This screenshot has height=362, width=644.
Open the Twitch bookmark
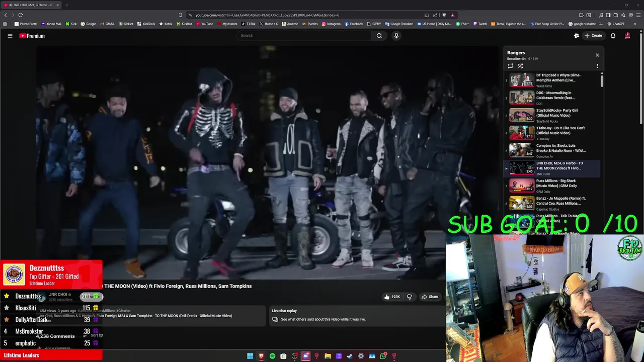coord(479,24)
